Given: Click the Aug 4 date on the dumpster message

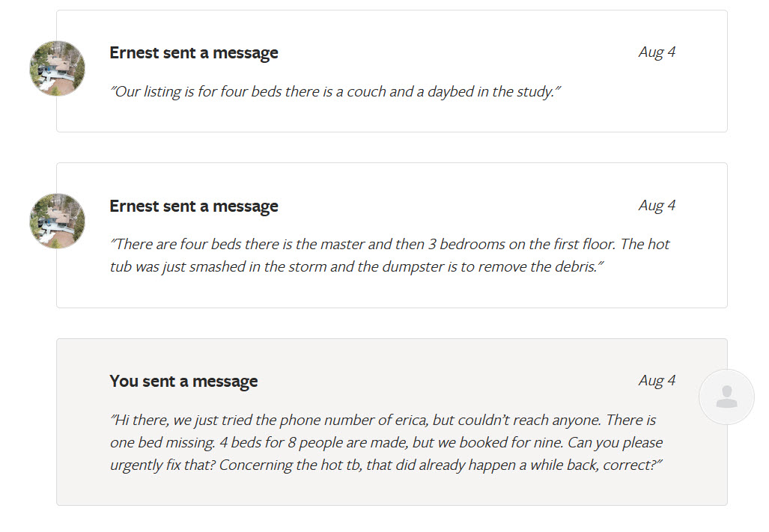Looking at the screenshot, I should tap(657, 205).
